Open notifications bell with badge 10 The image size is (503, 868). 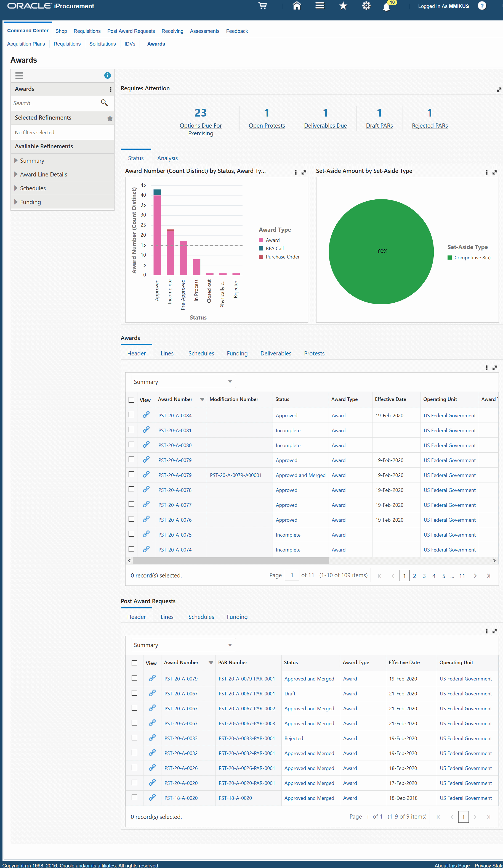tap(387, 7)
